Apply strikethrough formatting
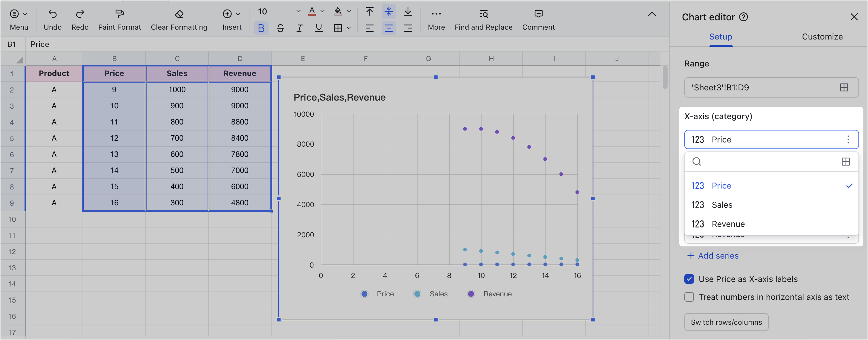Viewport: 868px width, 340px height. coord(280,28)
